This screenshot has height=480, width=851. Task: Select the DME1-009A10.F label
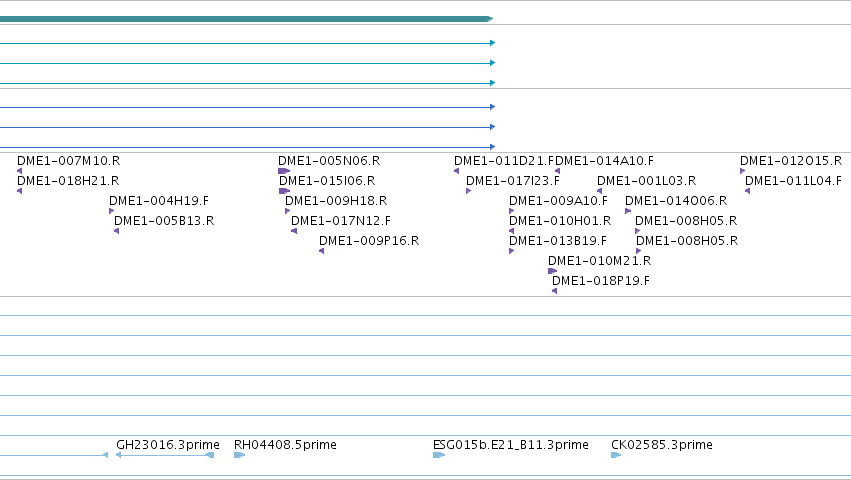[558, 201]
